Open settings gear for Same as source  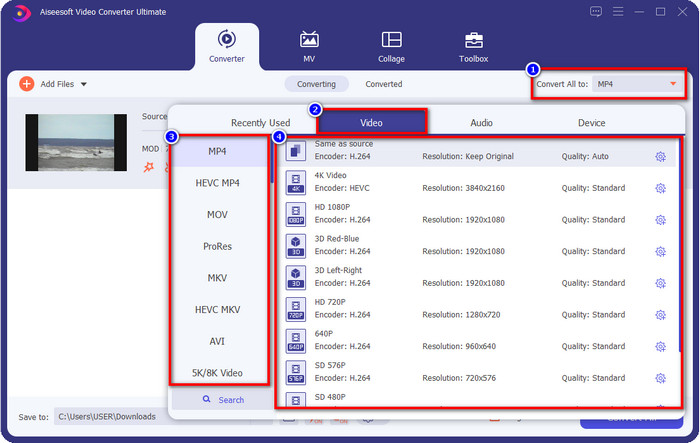(660, 157)
